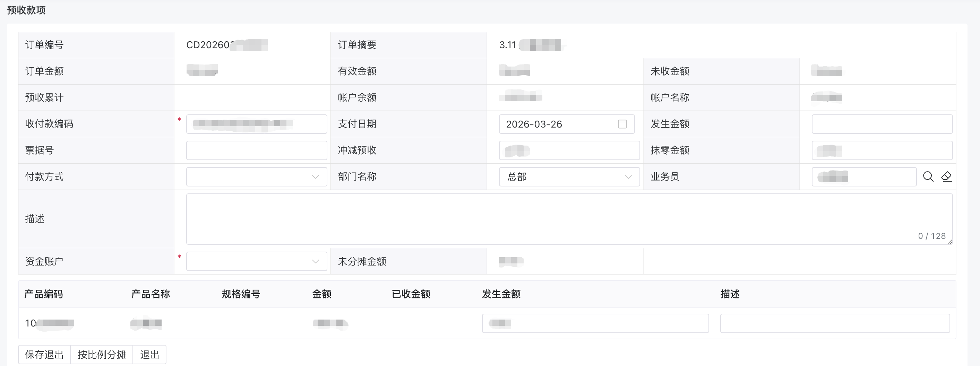Click the top 发生金额 input field
Image resolution: width=980 pixels, height=366 pixels.
point(882,124)
